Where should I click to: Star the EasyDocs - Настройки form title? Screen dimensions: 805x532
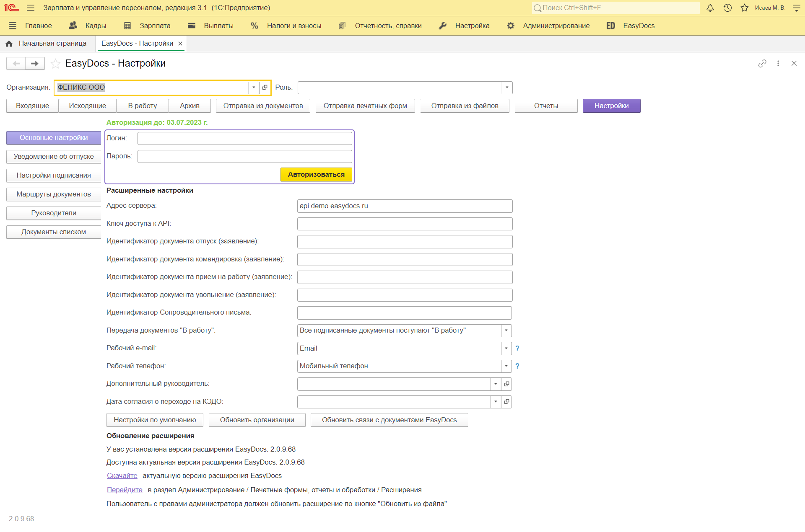(55, 63)
